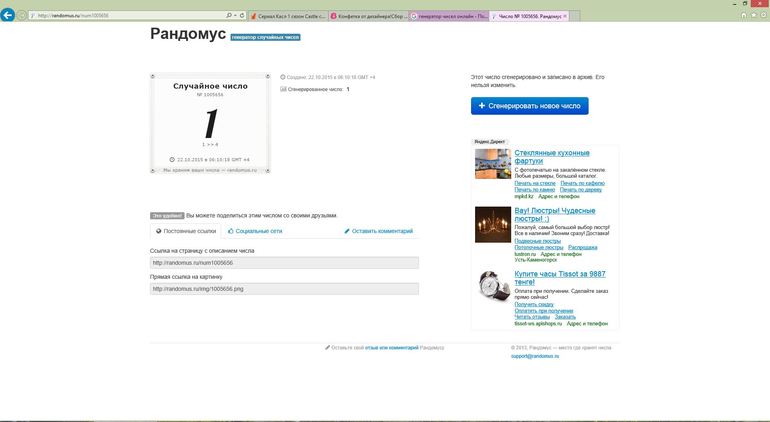Click the kitchen backsplash ad image
770x422 pixels.
point(492,164)
